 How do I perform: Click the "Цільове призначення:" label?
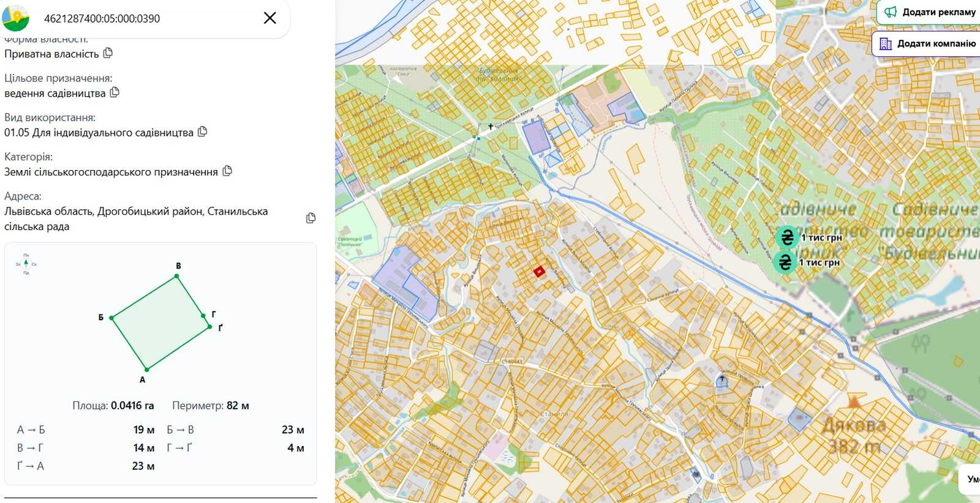[x=58, y=78]
